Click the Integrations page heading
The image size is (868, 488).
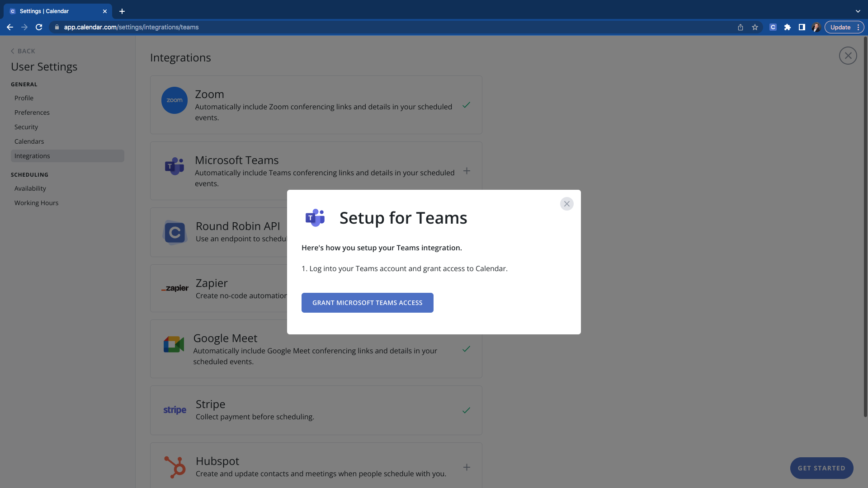pyautogui.click(x=180, y=57)
